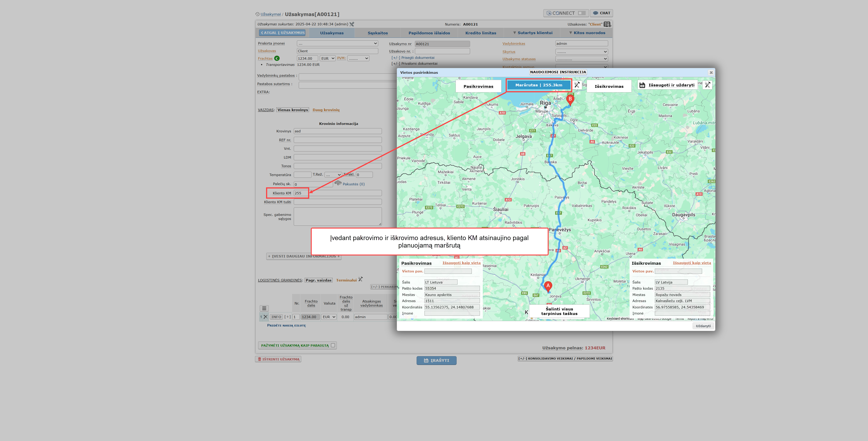Open the PVM dropdown
868x441 pixels.
pos(358,58)
